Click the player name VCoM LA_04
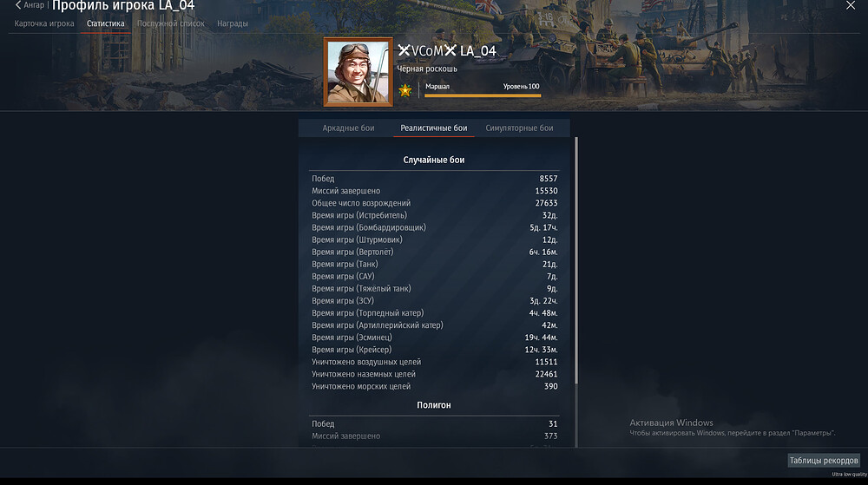868x485 pixels. 446,51
